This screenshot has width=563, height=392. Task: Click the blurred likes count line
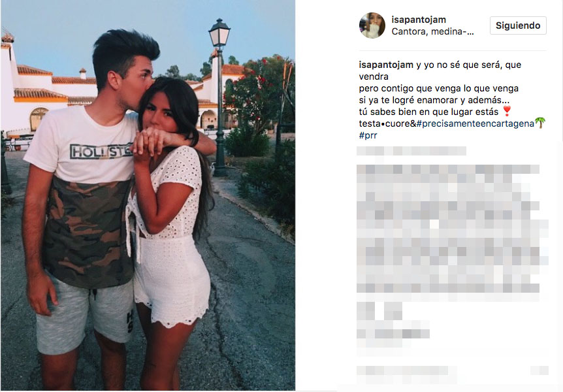coord(393,333)
